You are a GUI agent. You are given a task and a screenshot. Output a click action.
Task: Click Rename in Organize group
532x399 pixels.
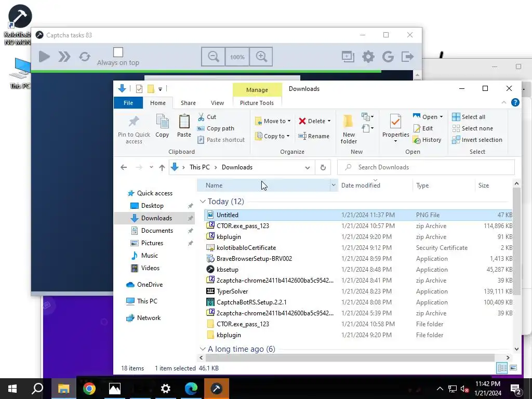coord(314,136)
